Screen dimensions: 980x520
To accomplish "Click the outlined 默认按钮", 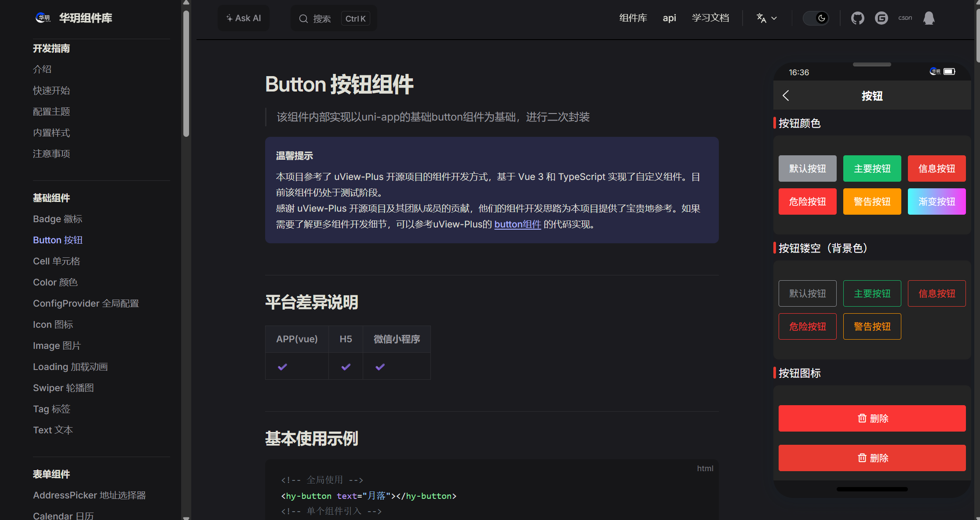I will [x=807, y=293].
